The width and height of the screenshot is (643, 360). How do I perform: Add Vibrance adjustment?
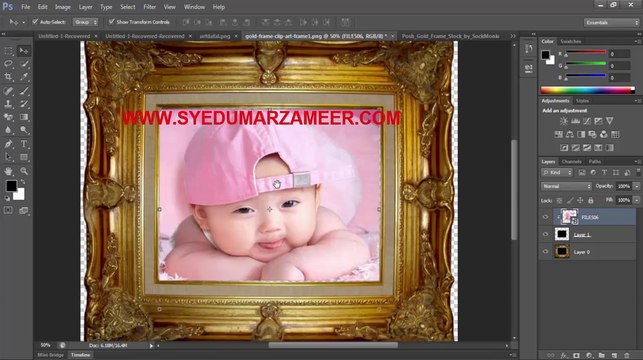coord(610,121)
